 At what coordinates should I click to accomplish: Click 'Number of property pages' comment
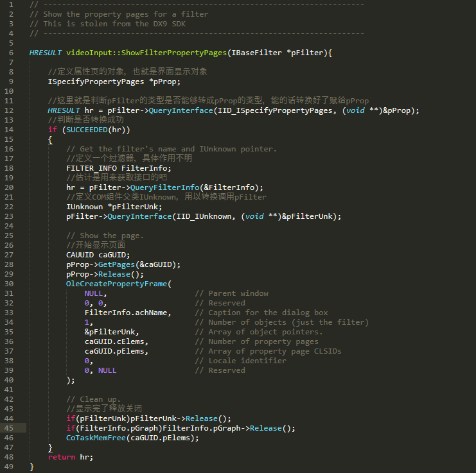click(x=263, y=341)
